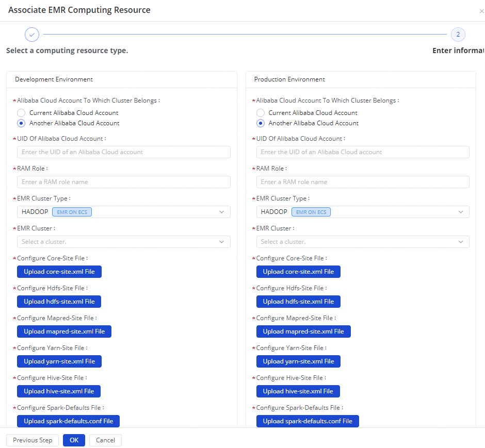Select Current Alibaba Cloud Account in Production Environment
The width and height of the screenshot is (485, 448).
261,113
